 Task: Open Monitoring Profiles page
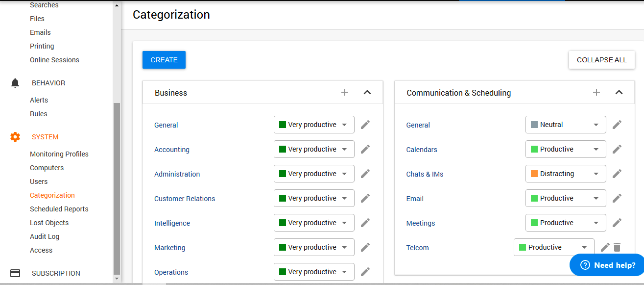click(x=59, y=154)
